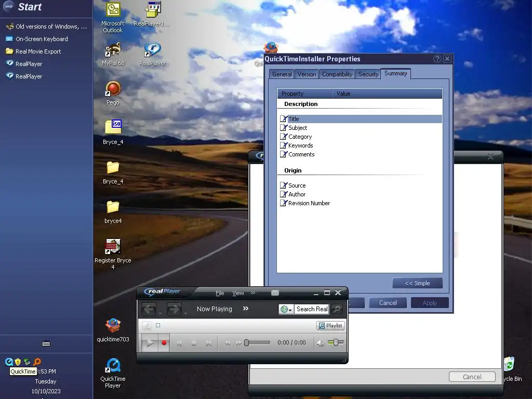Select the Title property row
This screenshot has width=532, height=399.
click(361, 119)
